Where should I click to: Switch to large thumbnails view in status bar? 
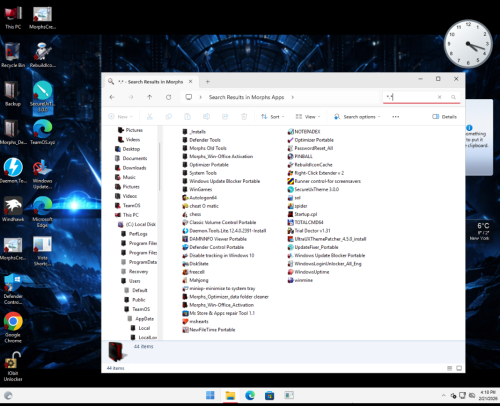pos(459,368)
